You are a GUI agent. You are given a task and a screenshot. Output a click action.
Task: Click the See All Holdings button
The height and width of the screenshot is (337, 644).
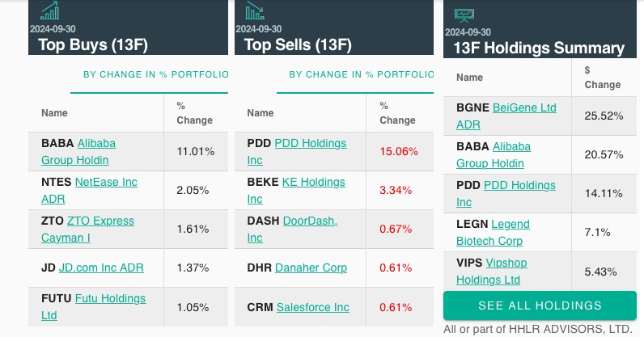click(x=540, y=305)
